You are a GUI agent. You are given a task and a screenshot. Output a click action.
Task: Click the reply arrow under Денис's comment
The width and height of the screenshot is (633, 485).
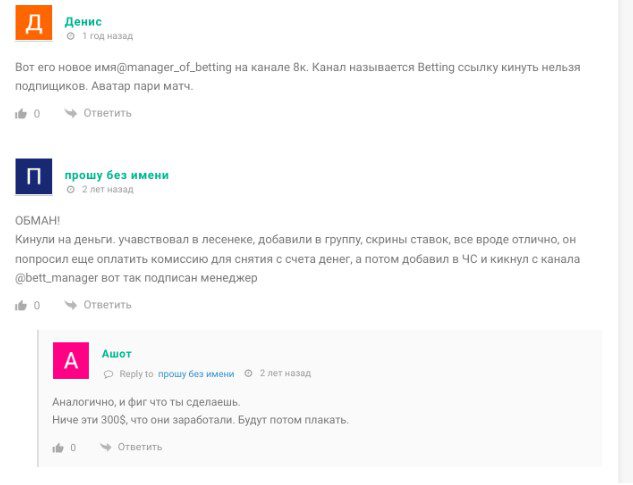(x=70, y=113)
